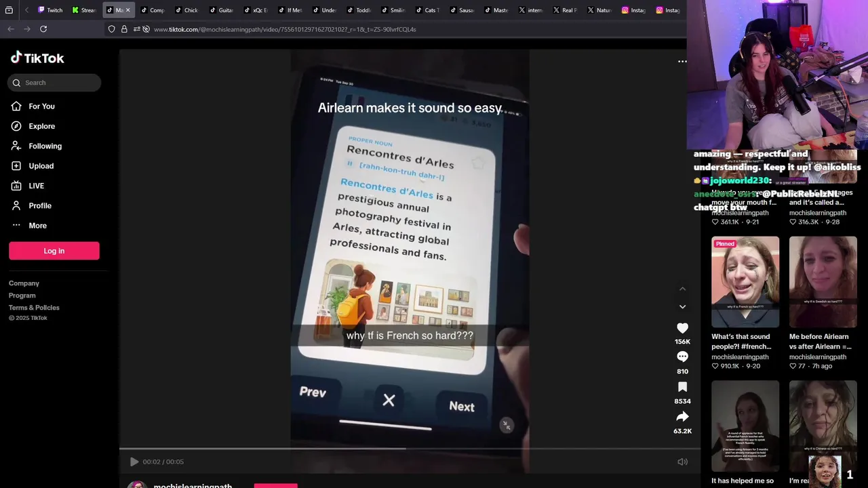Click the 00:02 / 00:05 timestamp
The width and height of the screenshot is (868, 488).
163,462
